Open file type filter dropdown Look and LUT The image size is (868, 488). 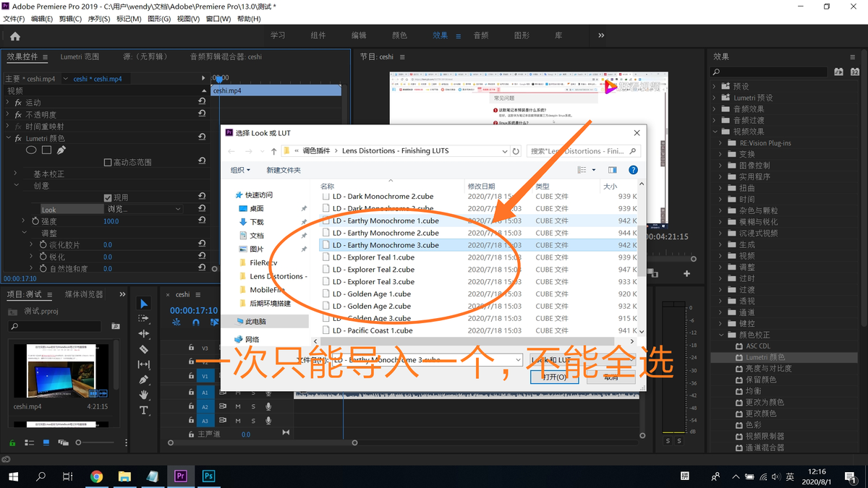(x=583, y=359)
